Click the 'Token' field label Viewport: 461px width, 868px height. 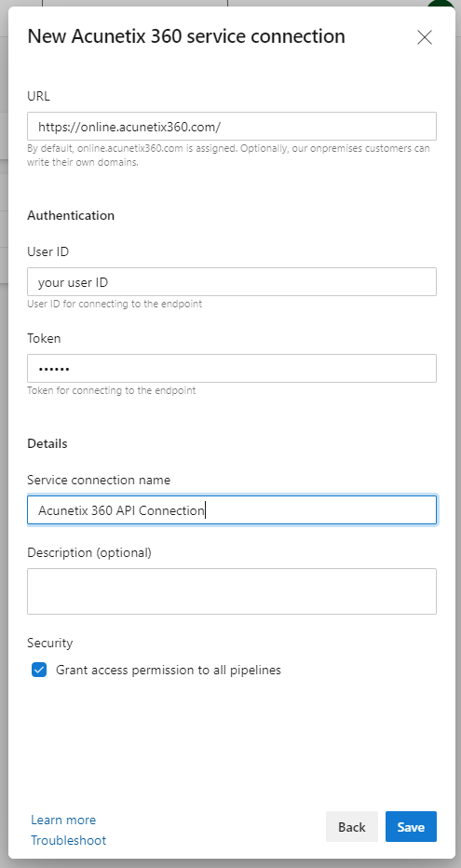[44, 338]
